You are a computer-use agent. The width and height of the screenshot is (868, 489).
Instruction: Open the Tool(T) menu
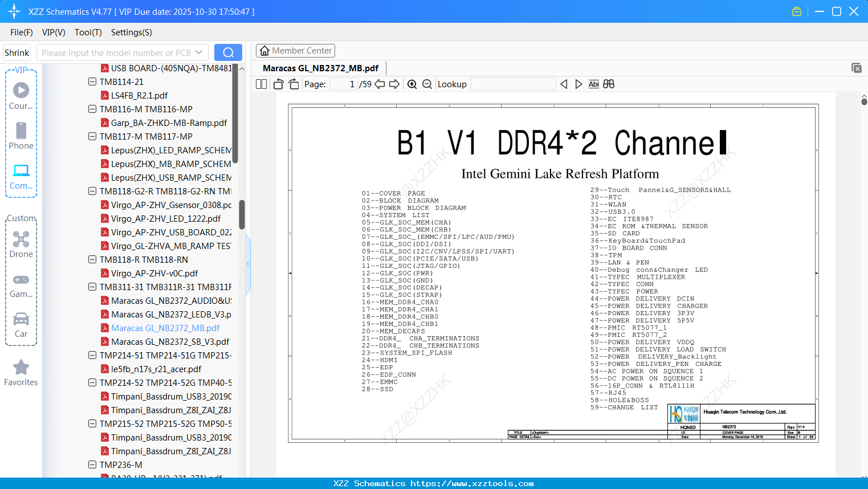pyautogui.click(x=88, y=32)
